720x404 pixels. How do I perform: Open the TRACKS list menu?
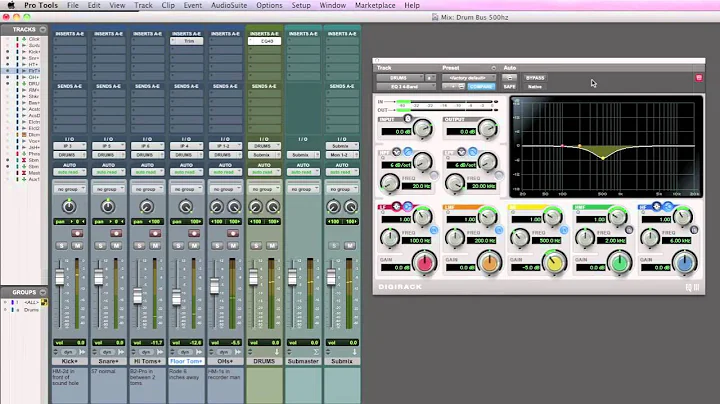[43, 29]
